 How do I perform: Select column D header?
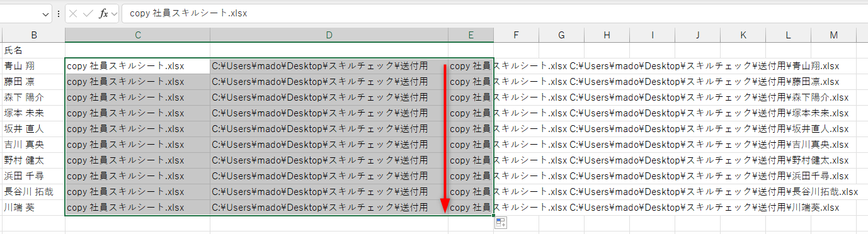(329, 35)
